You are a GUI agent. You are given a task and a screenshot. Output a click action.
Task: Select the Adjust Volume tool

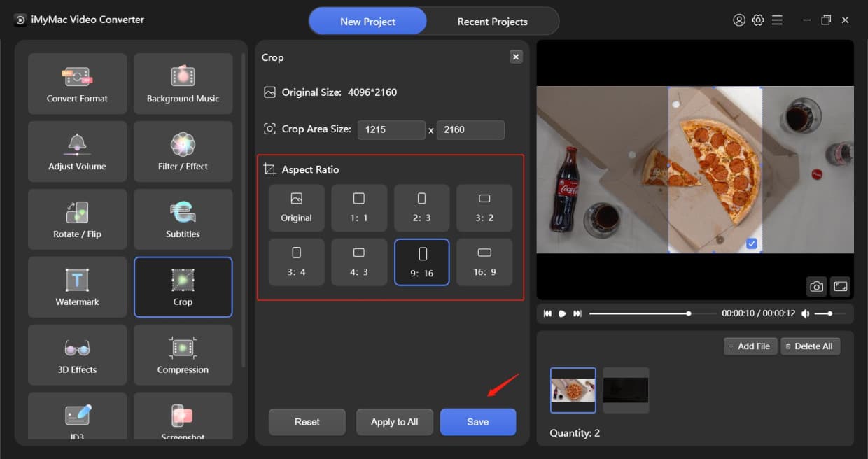click(77, 151)
